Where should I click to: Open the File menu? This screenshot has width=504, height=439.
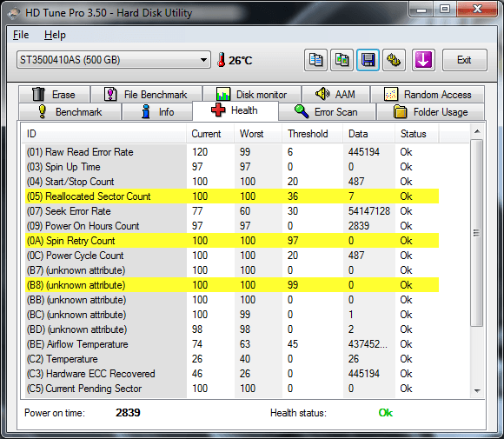[21, 35]
